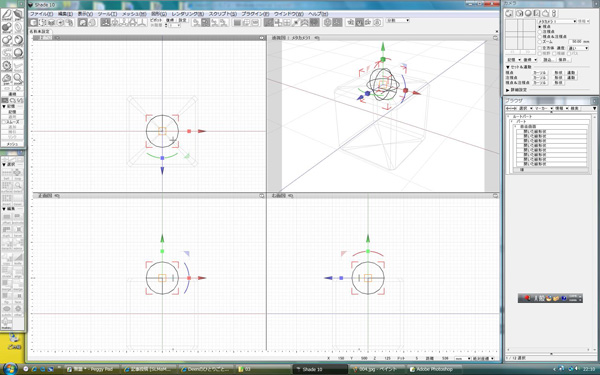Click the red X-axis arrow in the top view
600x375 pixels.
(x=202, y=131)
